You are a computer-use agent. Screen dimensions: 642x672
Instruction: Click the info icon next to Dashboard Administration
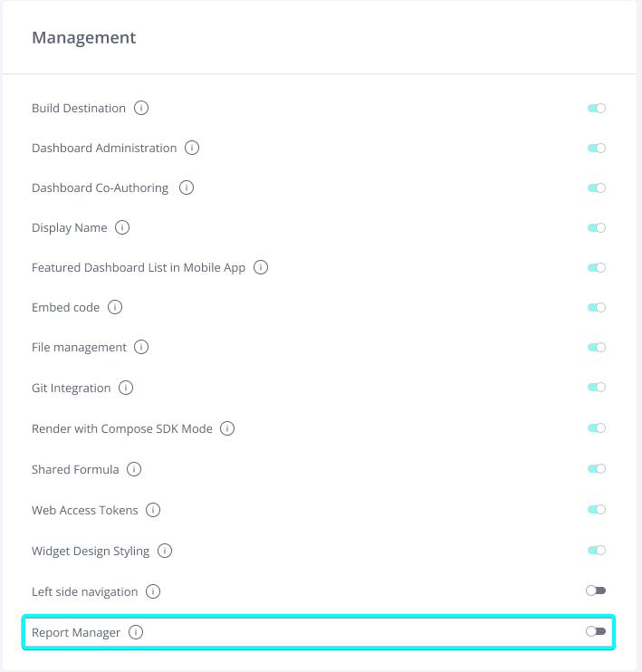[192, 148]
